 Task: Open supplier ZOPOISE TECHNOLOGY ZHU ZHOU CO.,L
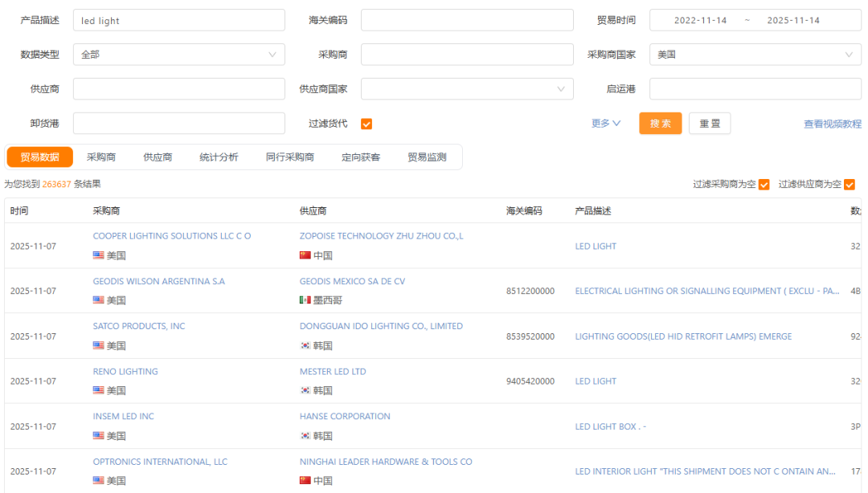(382, 236)
